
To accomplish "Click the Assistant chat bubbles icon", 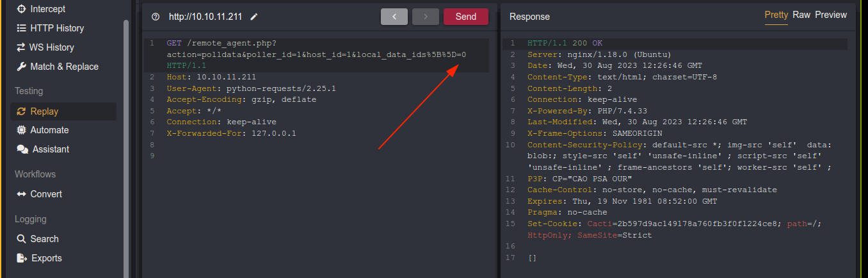I will click(22, 149).
